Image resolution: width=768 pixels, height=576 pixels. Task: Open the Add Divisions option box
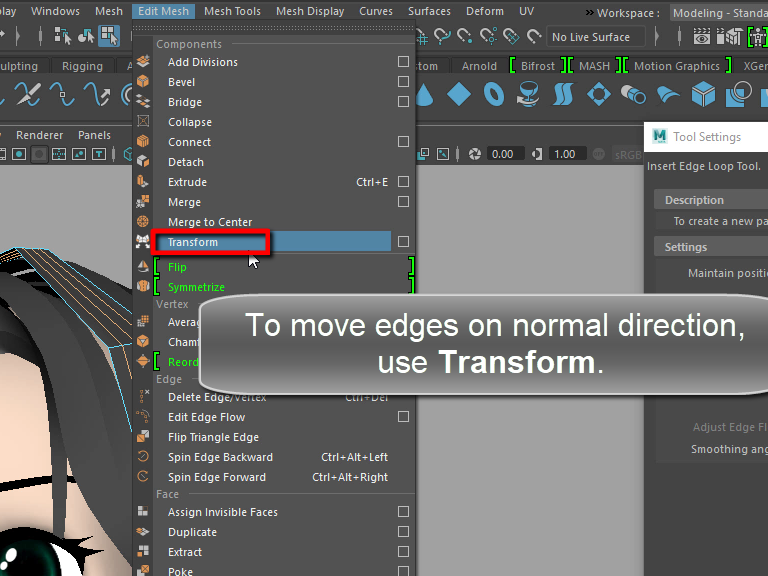[403, 62]
